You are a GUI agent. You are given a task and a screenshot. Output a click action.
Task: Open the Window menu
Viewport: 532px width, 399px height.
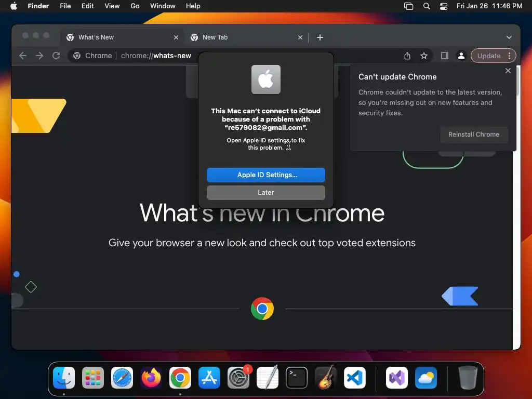tap(163, 6)
